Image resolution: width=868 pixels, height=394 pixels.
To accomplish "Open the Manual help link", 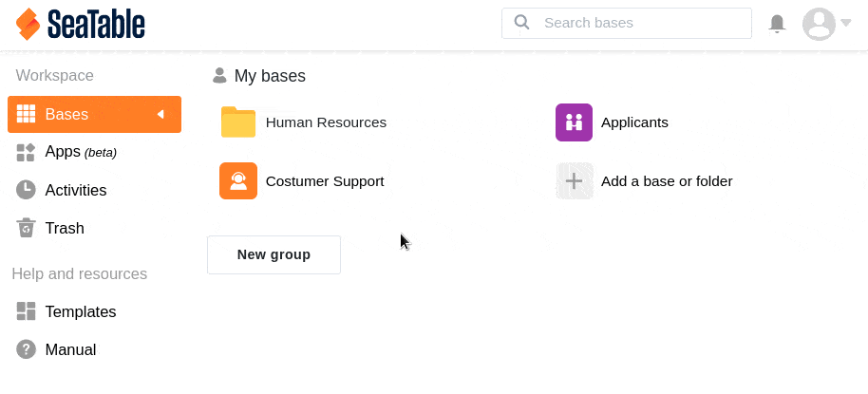I will (70, 349).
